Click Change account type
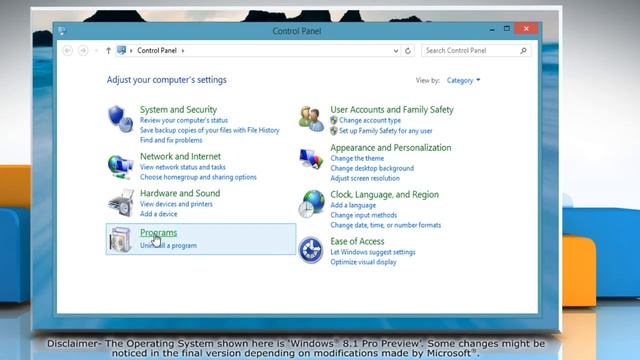The width and height of the screenshot is (640, 360). coord(370,120)
